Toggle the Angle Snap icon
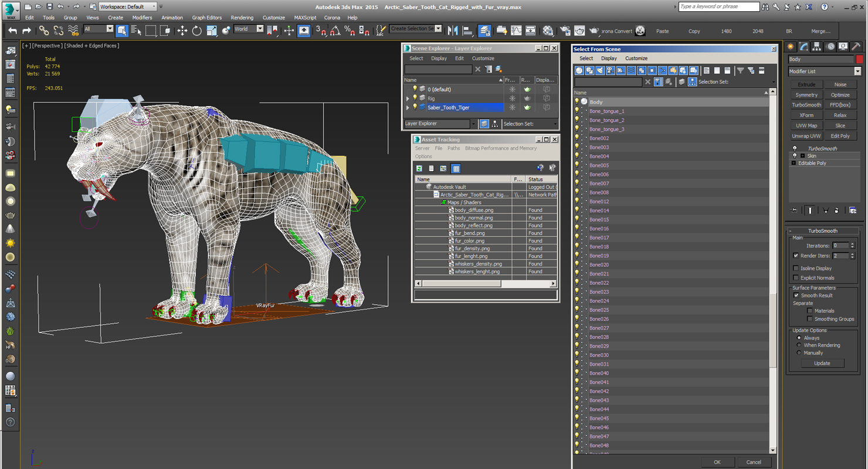 (335, 30)
